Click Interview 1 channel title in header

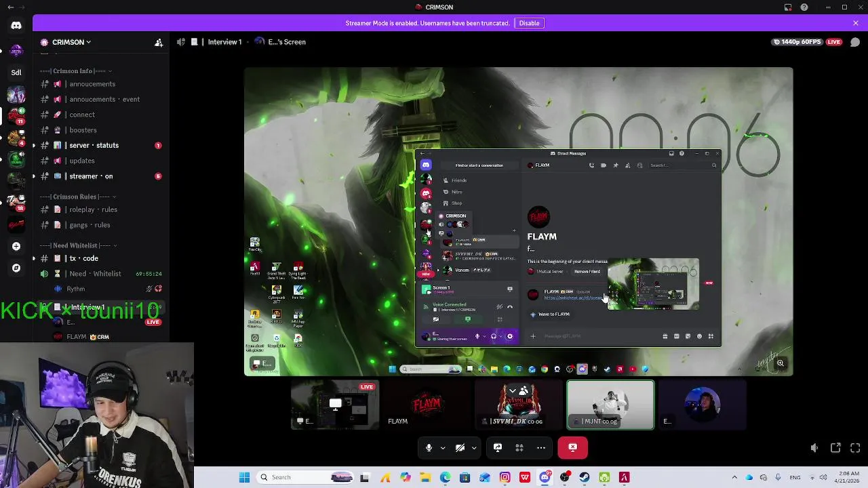[224, 42]
